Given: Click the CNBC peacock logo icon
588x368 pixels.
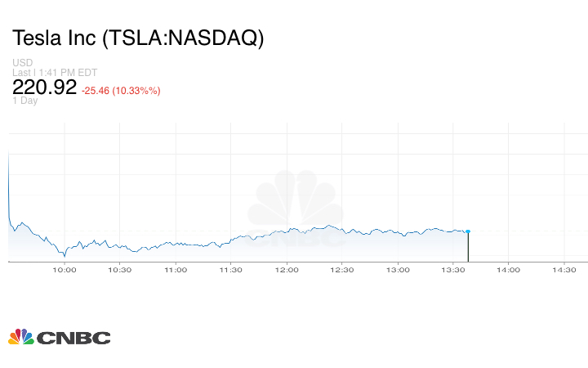Looking at the screenshot, I should [x=21, y=336].
